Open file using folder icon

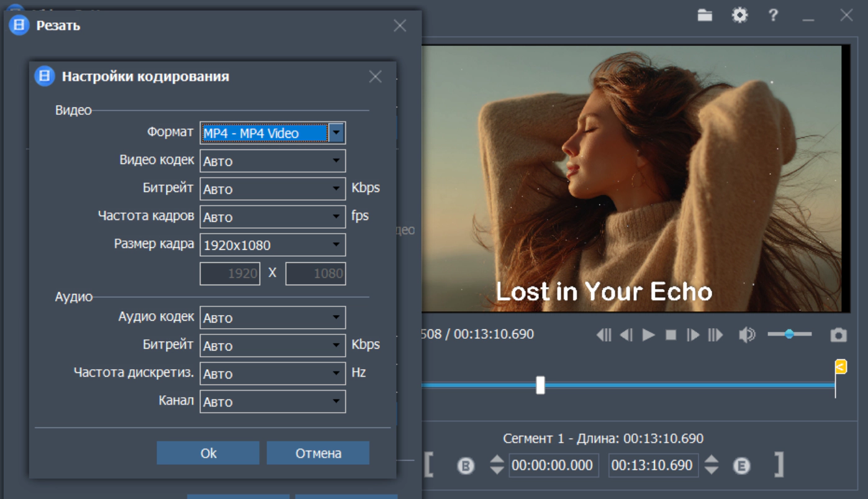coord(705,16)
